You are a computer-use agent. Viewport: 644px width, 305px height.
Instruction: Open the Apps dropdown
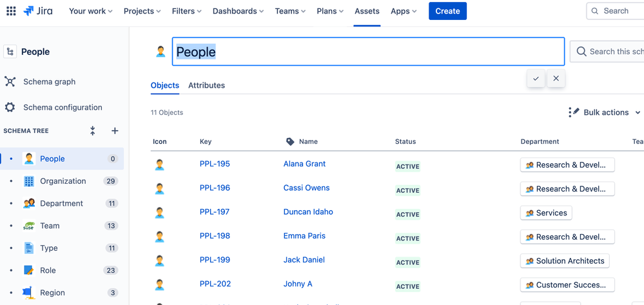pos(404,11)
